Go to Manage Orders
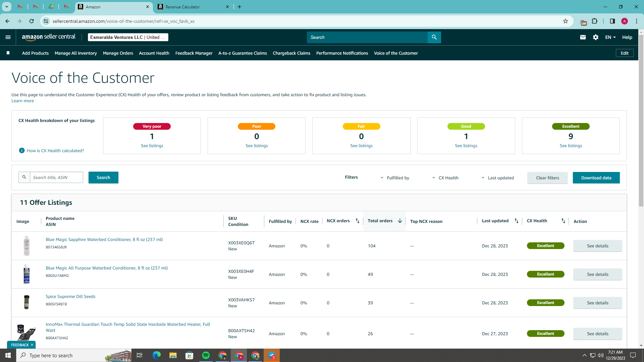The width and height of the screenshot is (644, 362). pos(118,53)
